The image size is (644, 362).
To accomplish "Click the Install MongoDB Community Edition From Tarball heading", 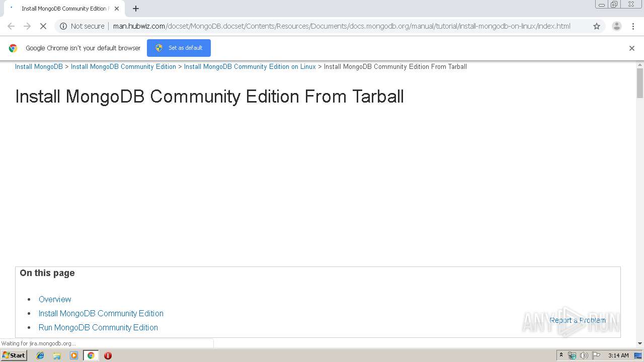I will click(209, 96).
